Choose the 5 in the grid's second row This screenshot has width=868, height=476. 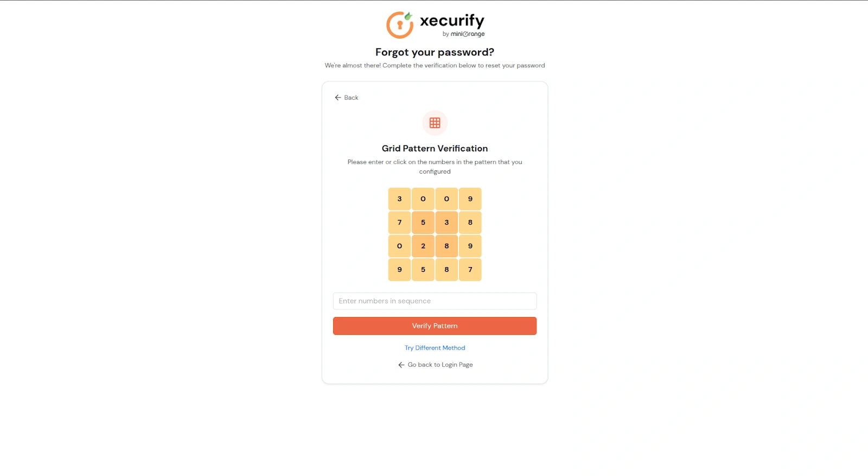coord(423,223)
